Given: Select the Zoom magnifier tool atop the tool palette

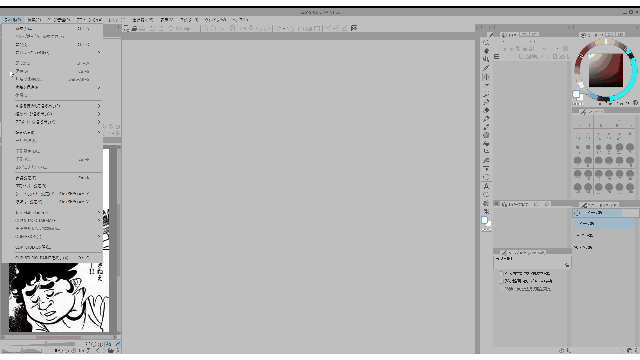Looking at the screenshot, I should (x=486, y=42).
